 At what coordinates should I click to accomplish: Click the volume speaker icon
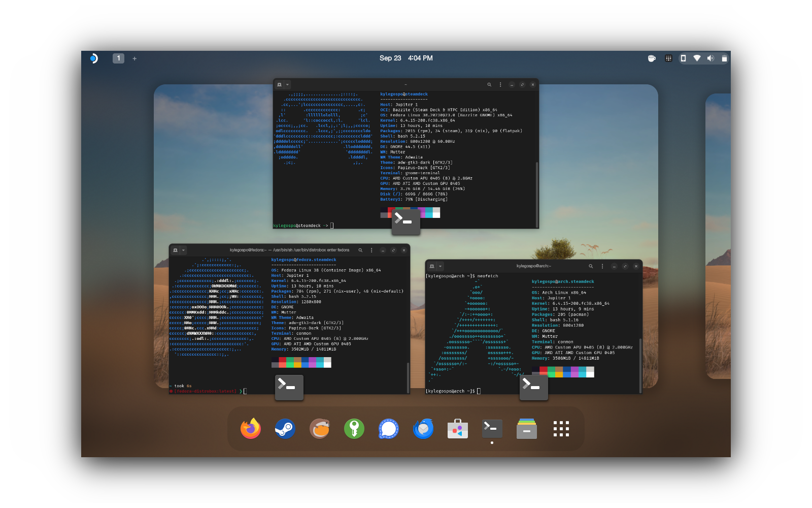coord(710,58)
